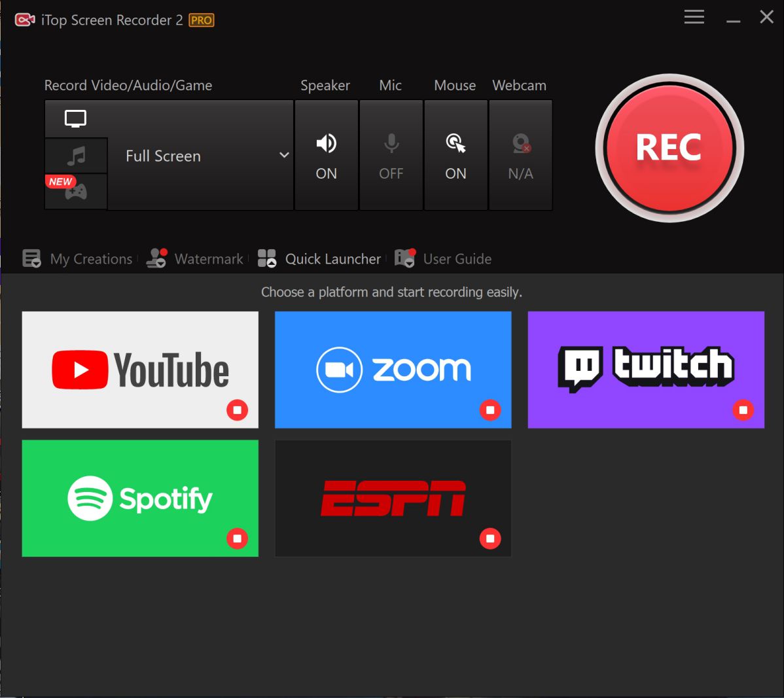The image size is (784, 698).
Task: Select the screen video recording mode icon
Action: [75, 119]
